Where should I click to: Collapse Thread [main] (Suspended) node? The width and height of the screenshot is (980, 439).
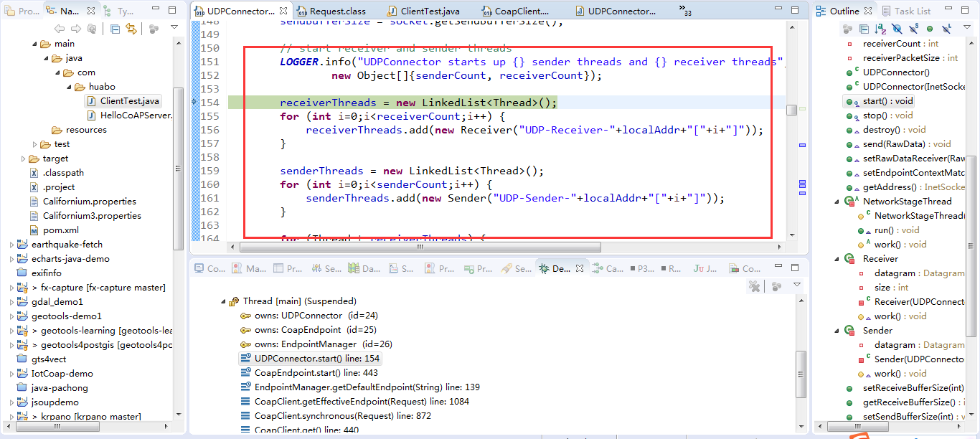[x=223, y=301]
